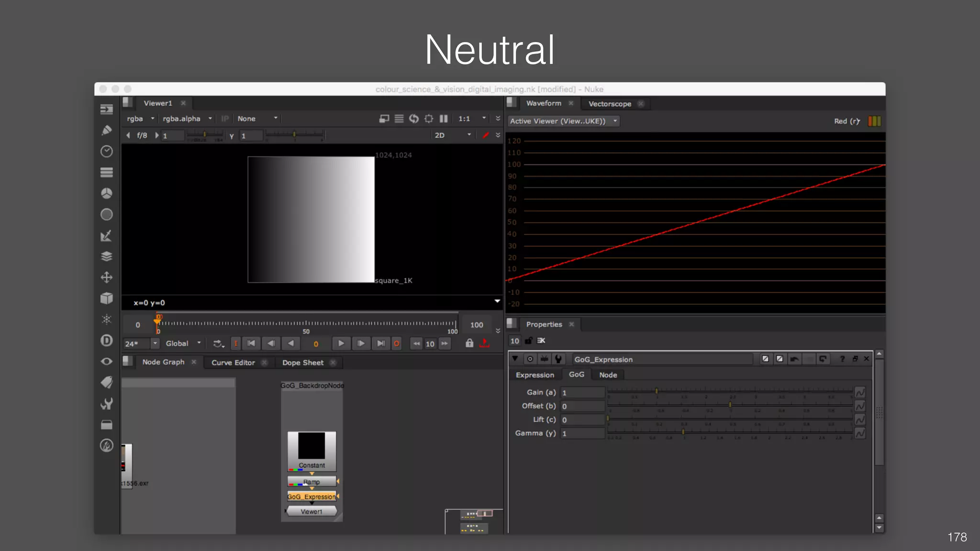Switch to the Vectorscope tab
This screenshot has height=551, width=980.
point(609,104)
